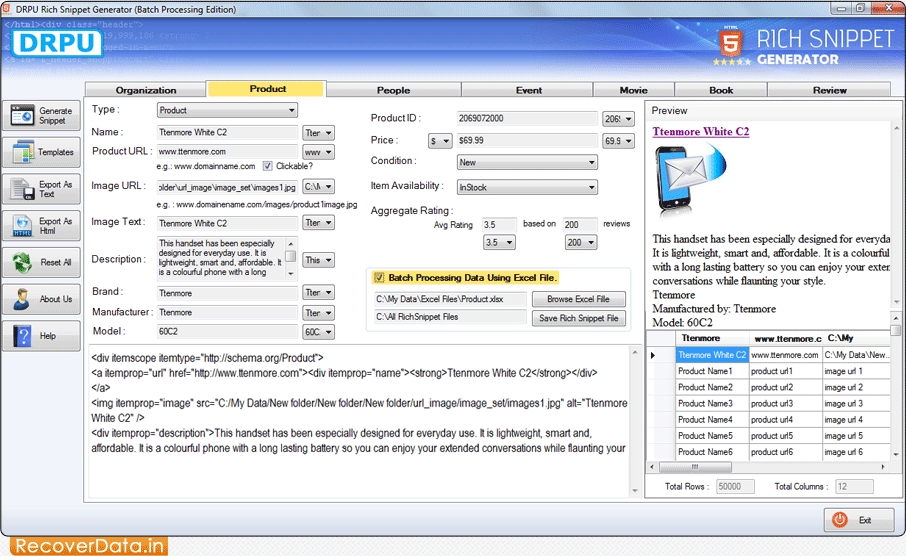Switch to the Event tab
This screenshot has height=556, width=906.
528,90
